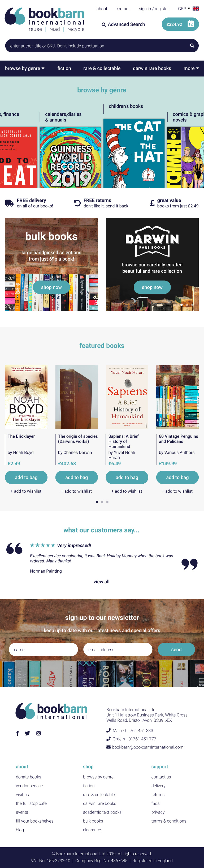The image size is (204, 868).
Task: Expand the browse by genre menu
Action: click(x=25, y=69)
